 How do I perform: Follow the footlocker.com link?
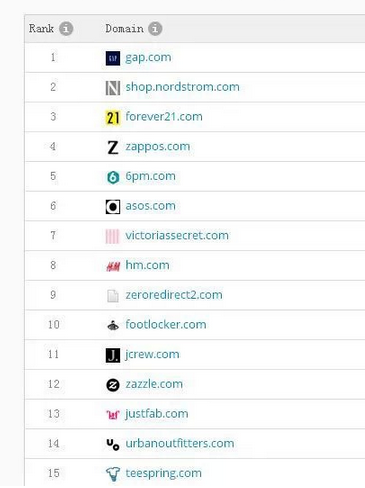[x=166, y=325]
